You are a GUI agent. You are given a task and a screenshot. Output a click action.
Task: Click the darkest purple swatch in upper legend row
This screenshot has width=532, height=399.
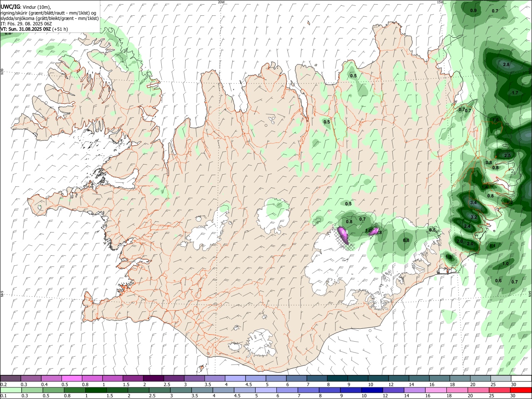(153, 379)
